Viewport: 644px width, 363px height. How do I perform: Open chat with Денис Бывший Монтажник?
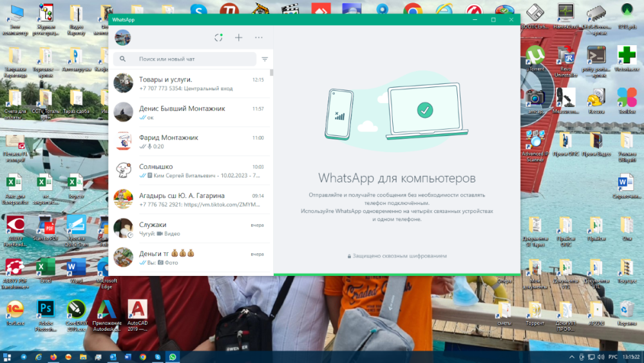(x=190, y=112)
